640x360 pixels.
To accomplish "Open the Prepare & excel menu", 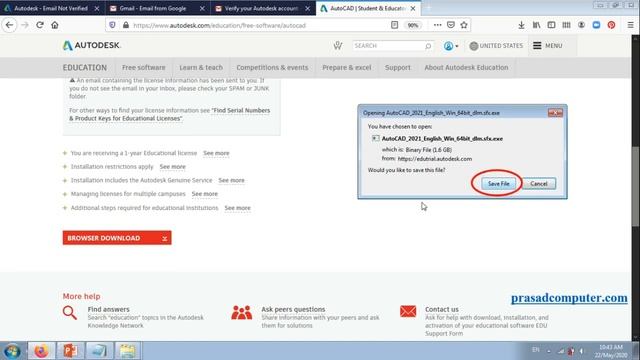I will click(347, 67).
